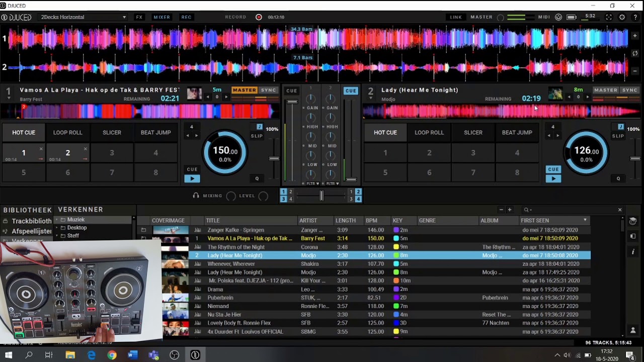
Task: Toggle MASTER on deck 1
Action: [244, 90]
